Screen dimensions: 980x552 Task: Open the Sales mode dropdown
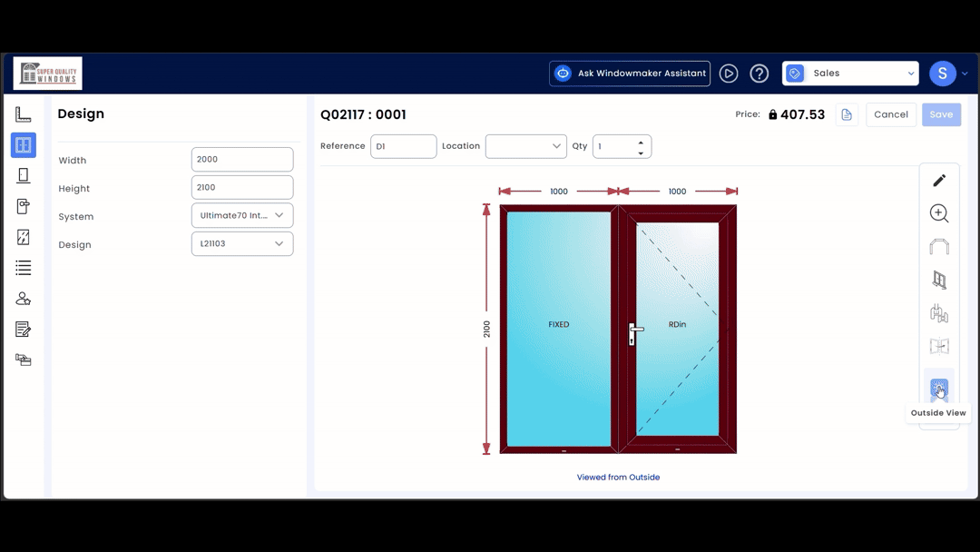[850, 74]
